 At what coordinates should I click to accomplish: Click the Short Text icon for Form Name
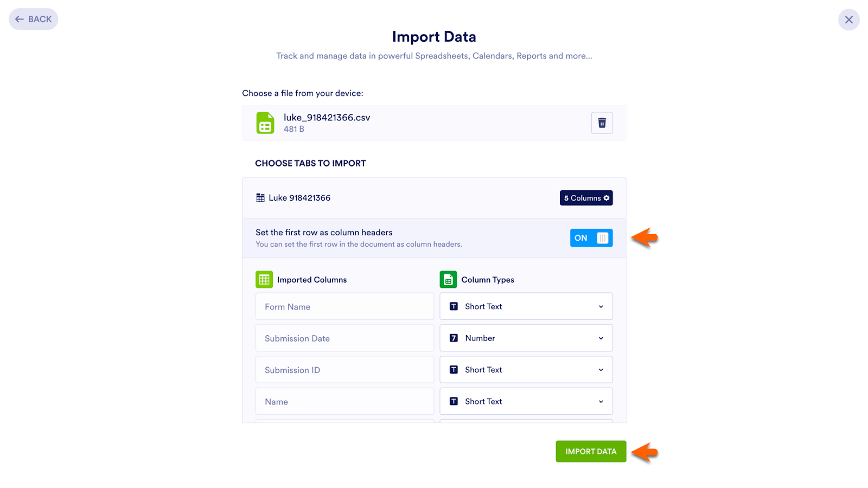[454, 307]
